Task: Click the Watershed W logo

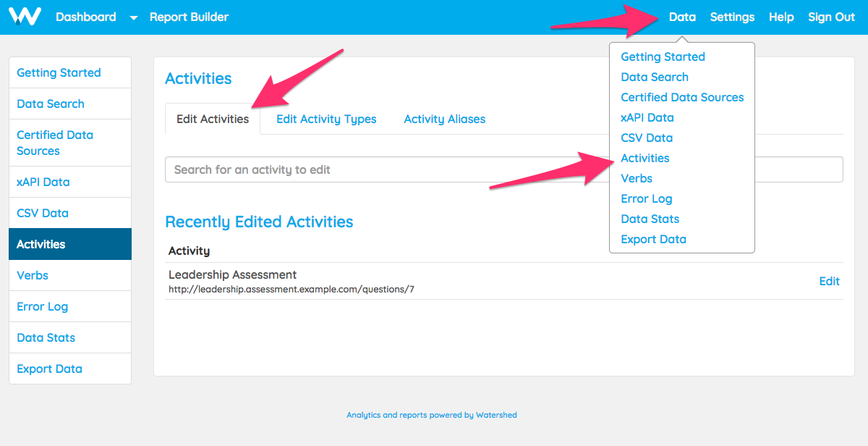Action: point(25,16)
